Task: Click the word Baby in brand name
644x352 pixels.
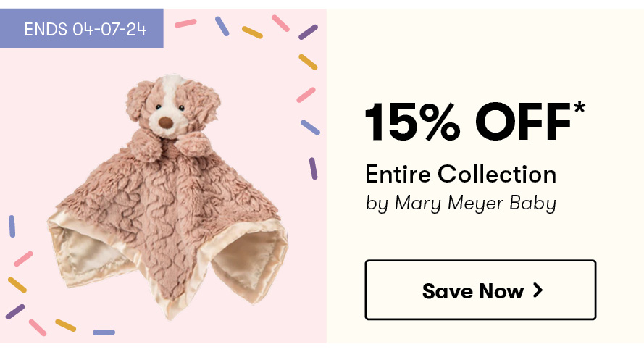Action: 533,204
